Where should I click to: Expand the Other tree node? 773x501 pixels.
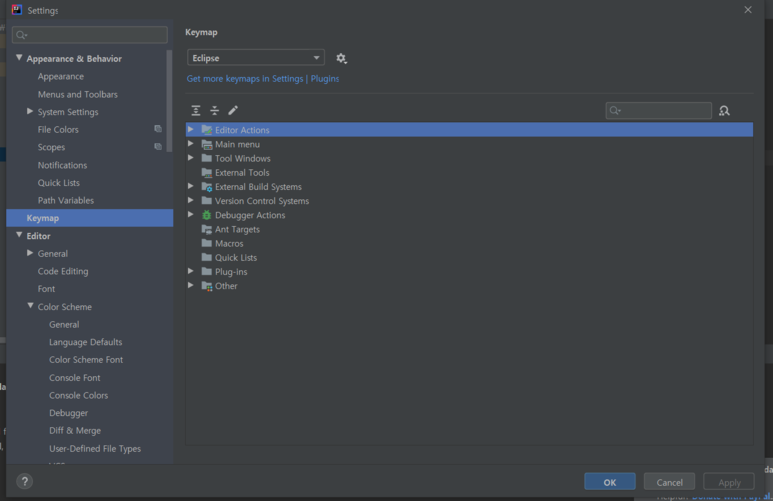coord(191,286)
